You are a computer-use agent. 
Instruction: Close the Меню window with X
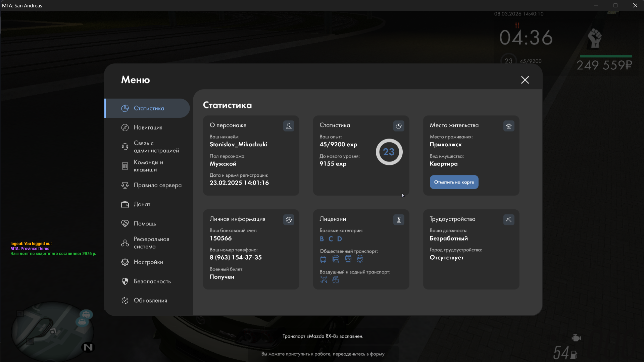click(525, 80)
